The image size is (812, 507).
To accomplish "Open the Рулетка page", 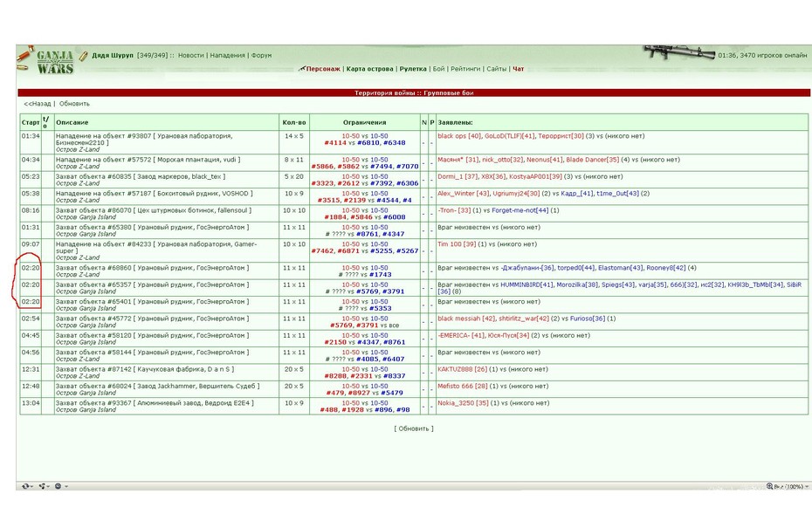I will (x=413, y=69).
